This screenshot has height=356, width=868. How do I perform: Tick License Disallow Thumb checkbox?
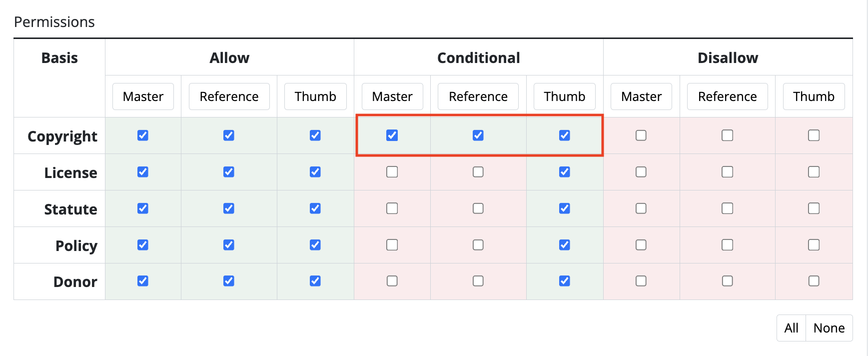pos(814,172)
